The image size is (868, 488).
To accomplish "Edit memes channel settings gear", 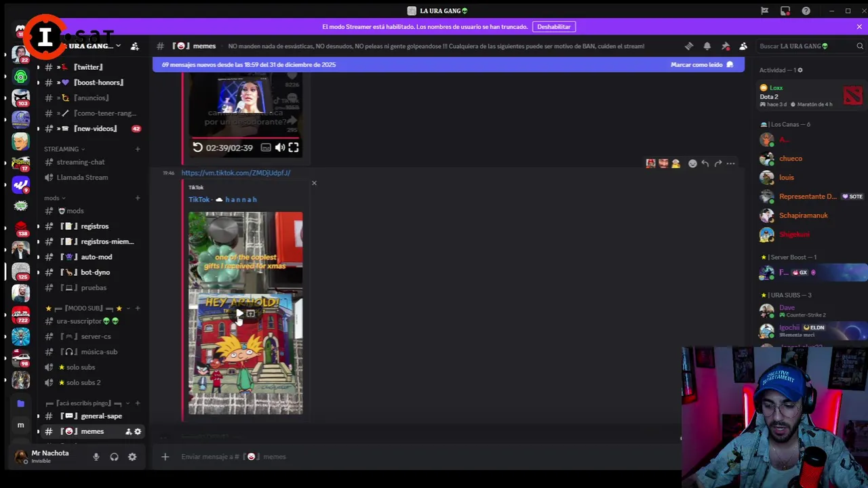I will (138, 432).
